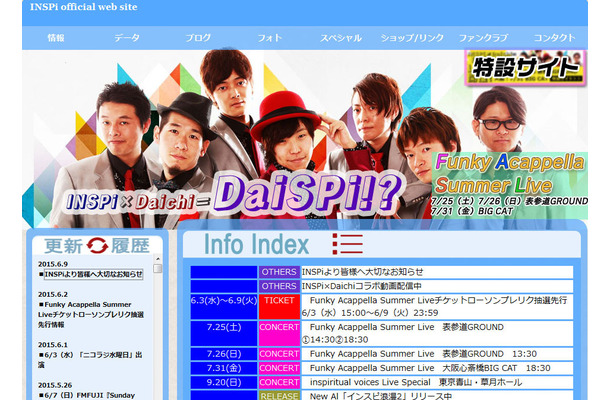Open the コンタクト page
The height and width of the screenshot is (400, 610).
pos(554,38)
